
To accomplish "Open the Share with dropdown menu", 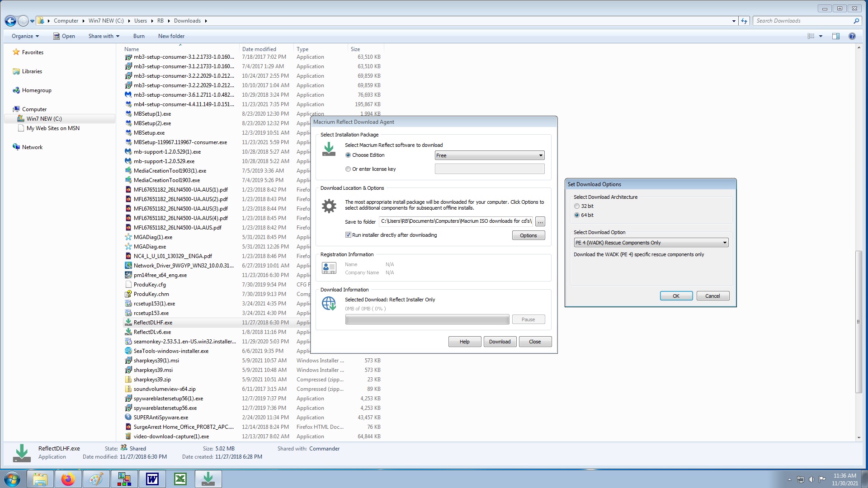I will coord(104,36).
